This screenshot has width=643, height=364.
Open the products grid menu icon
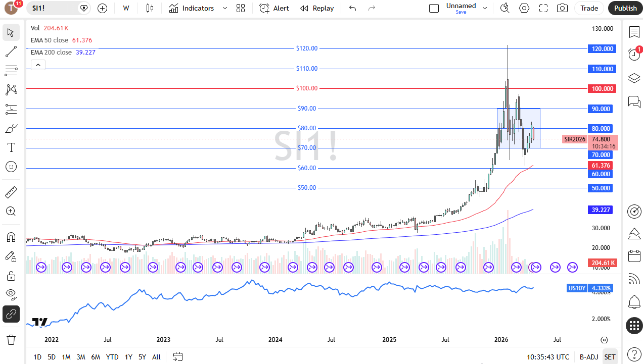pos(634,326)
